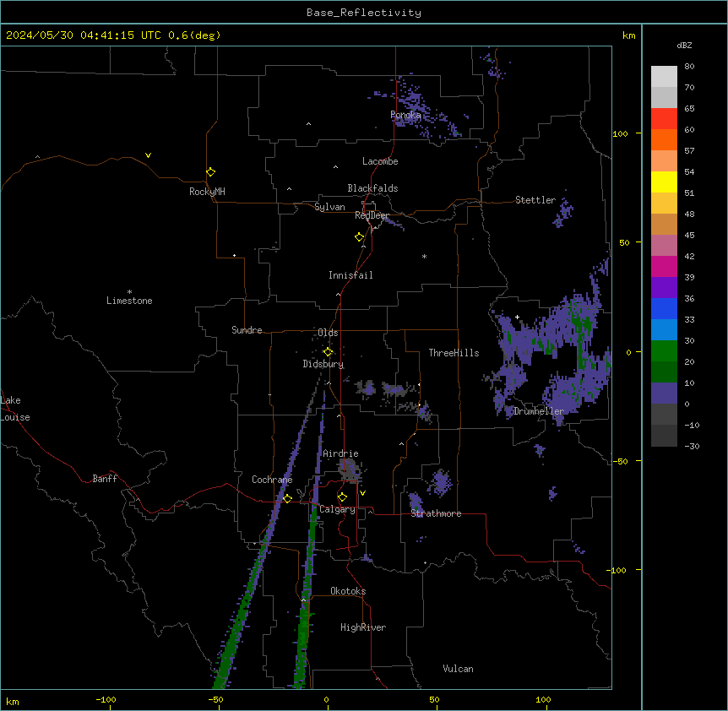Select the Drumheller label
Viewport: 728px width, 711px height.
click(x=539, y=411)
